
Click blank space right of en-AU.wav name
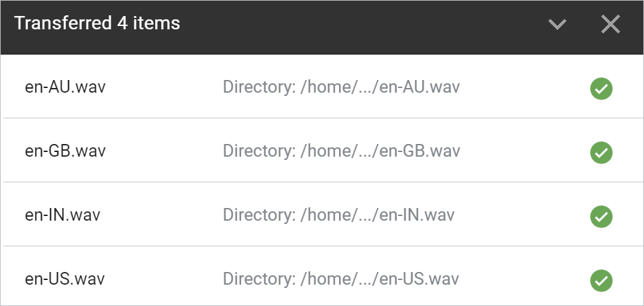coord(163,87)
